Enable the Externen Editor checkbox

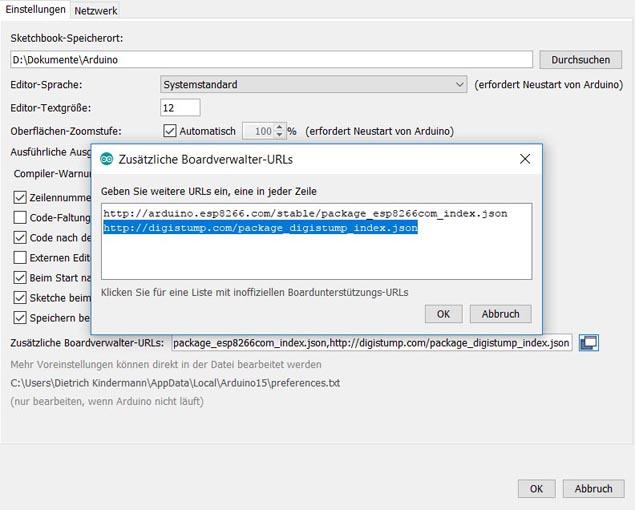point(20,258)
